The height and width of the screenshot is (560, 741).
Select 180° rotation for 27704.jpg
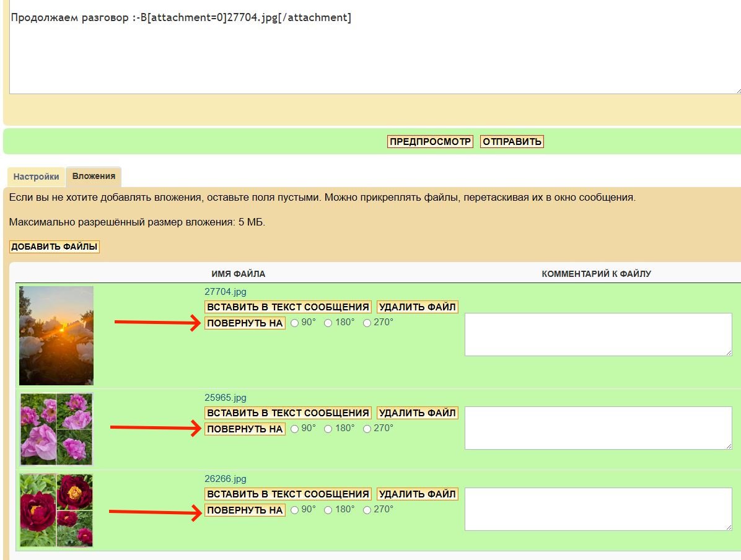[328, 323]
